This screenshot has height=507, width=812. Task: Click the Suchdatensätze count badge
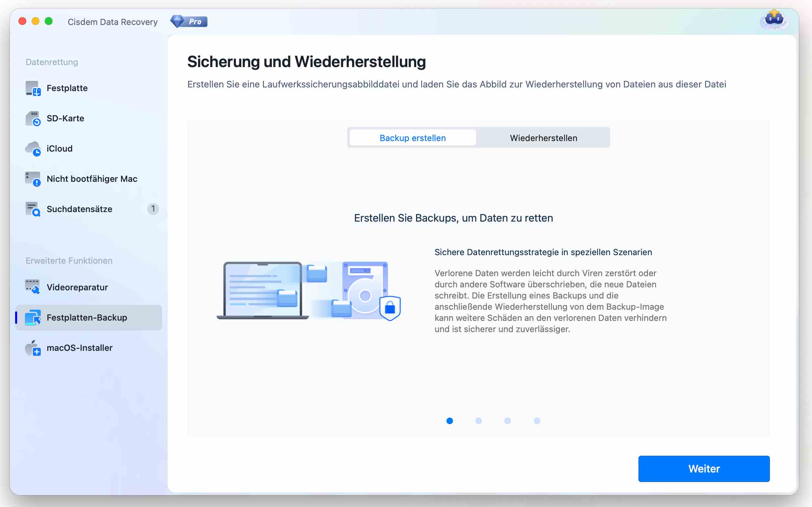point(153,209)
